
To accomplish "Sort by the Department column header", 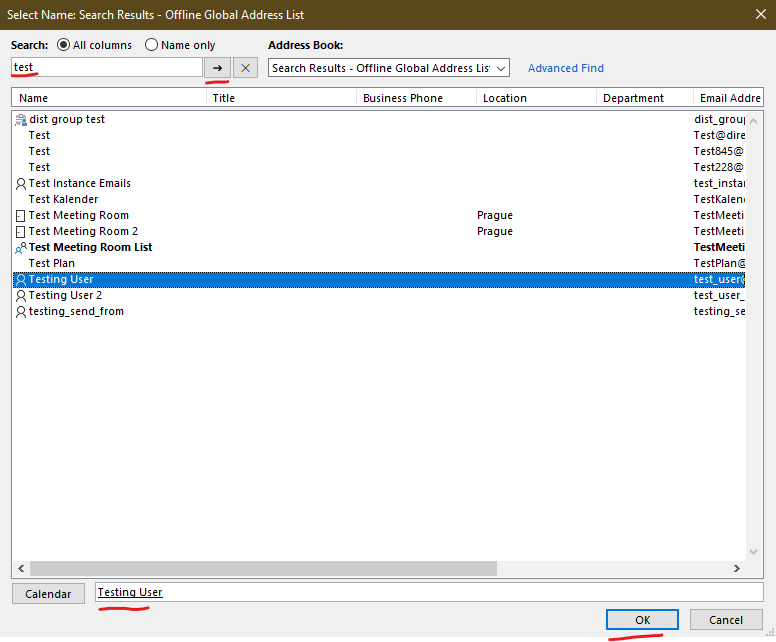I will click(645, 98).
